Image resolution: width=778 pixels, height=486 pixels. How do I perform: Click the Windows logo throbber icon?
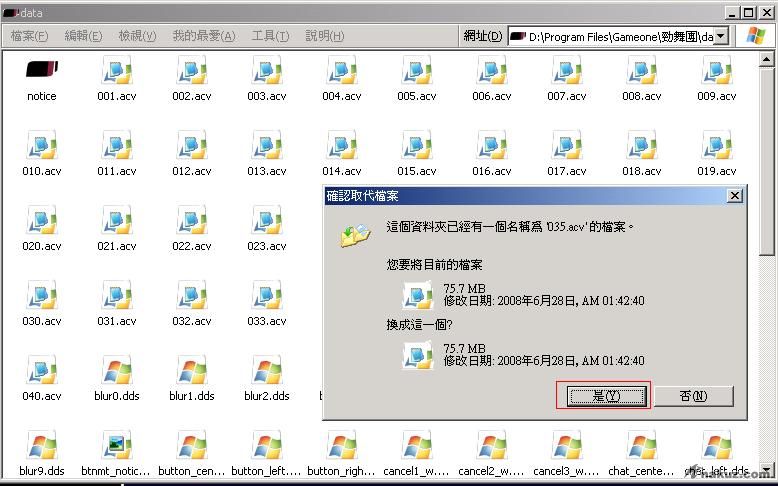pos(757,36)
